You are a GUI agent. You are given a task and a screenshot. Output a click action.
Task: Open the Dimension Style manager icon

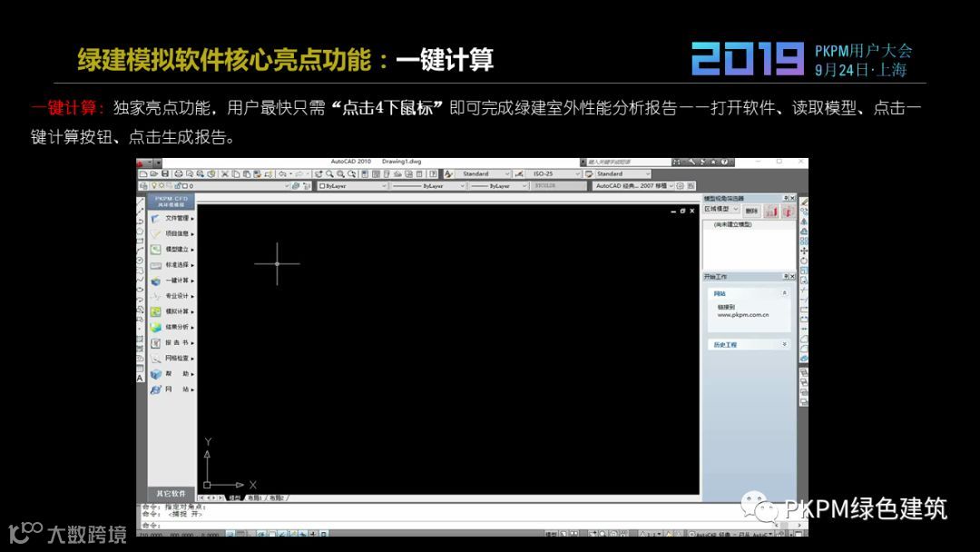[x=519, y=173]
